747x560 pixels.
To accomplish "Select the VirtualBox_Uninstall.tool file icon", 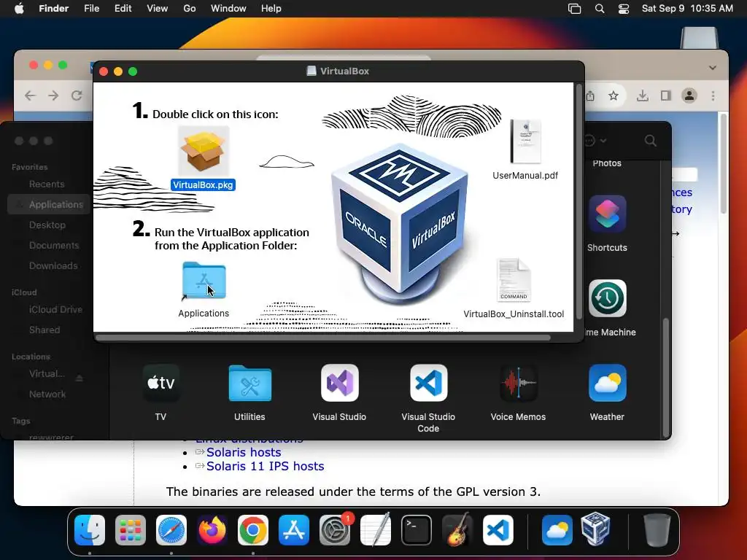I will (x=514, y=281).
